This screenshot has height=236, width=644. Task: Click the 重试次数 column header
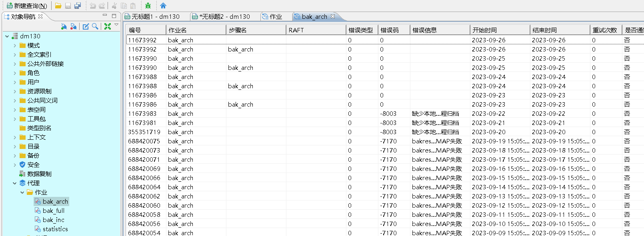pos(606,30)
